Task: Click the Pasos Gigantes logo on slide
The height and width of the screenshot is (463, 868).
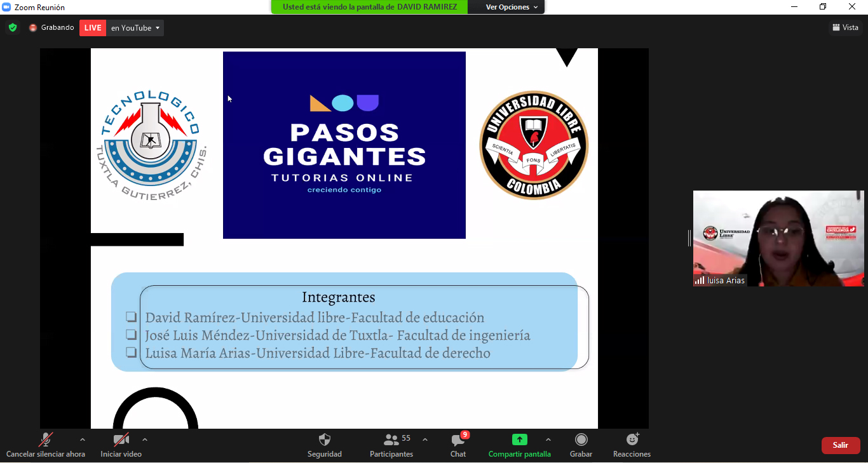Action: tap(344, 145)
